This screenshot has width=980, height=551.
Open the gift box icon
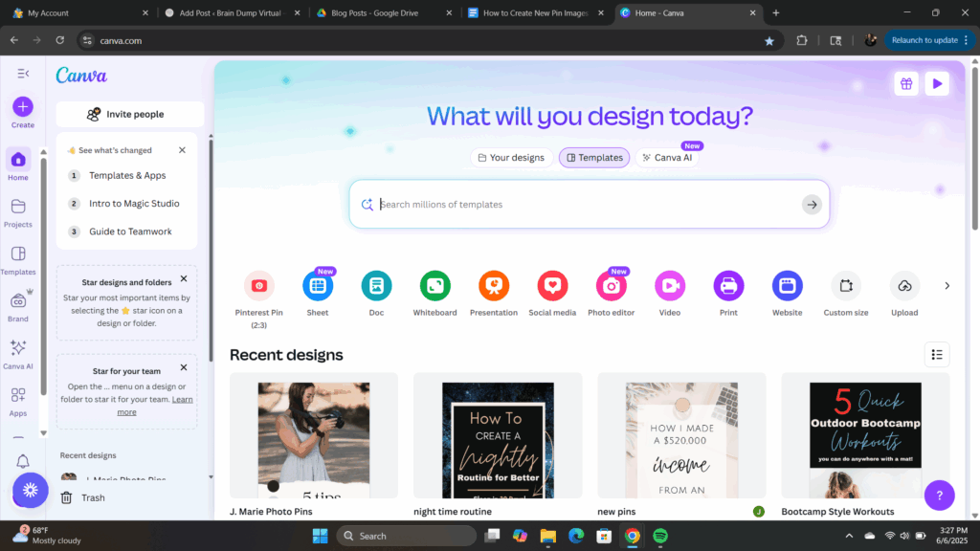click(906, 84)
